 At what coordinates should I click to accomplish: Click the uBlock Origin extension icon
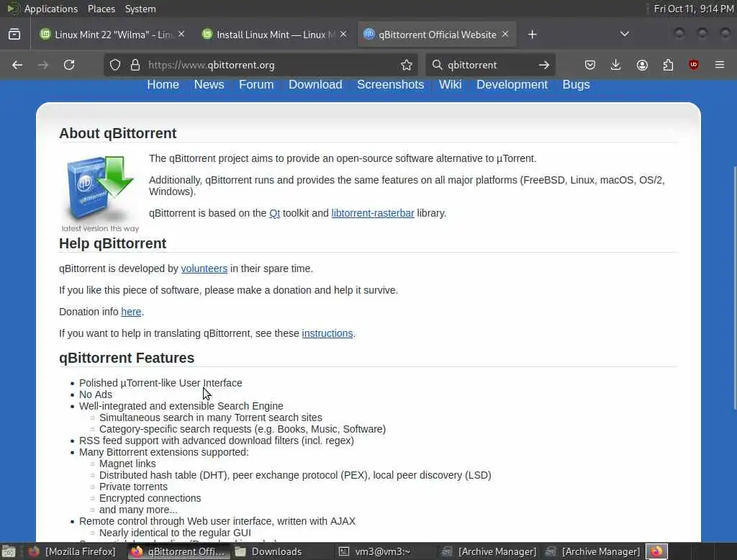[694, 65]
